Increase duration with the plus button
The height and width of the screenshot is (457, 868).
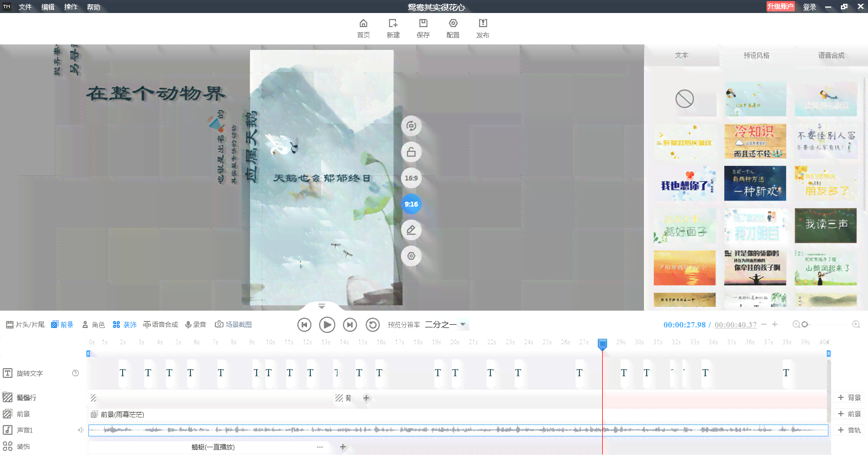pos(775,324)
